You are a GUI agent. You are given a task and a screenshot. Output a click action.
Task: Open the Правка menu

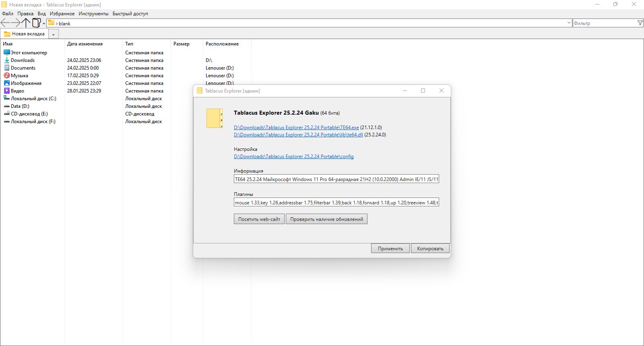click(x=25, y=14)
